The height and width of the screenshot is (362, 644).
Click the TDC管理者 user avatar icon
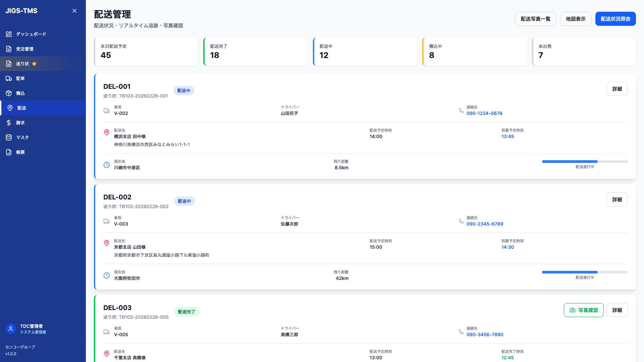click(x=11, y=329)
